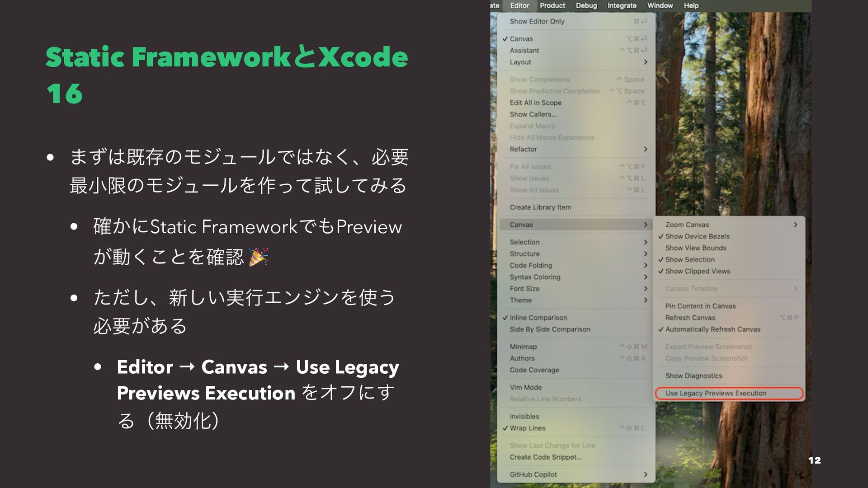This screenshot has height=488, width=868.
Task: Choose Refresh Canvas
Action: (729, 318)
